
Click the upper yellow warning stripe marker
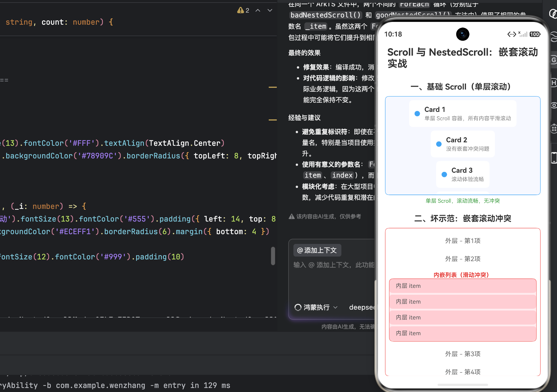(x=273, y=87)
